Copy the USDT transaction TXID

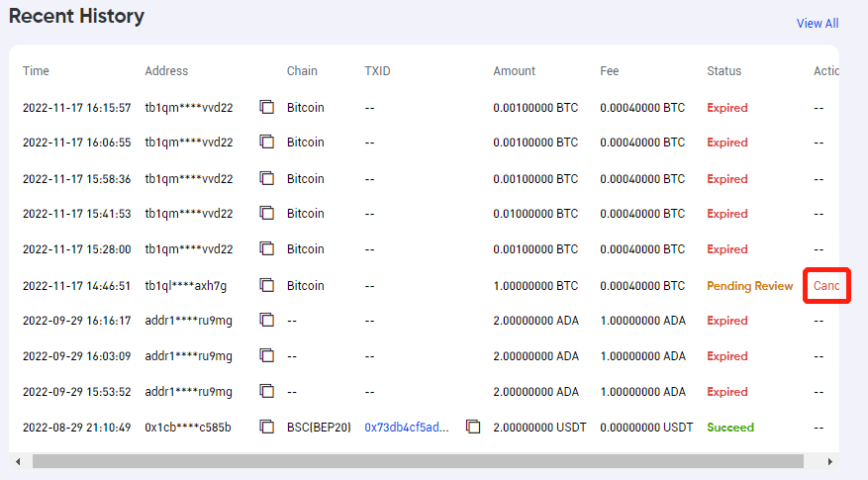(473, 428)
